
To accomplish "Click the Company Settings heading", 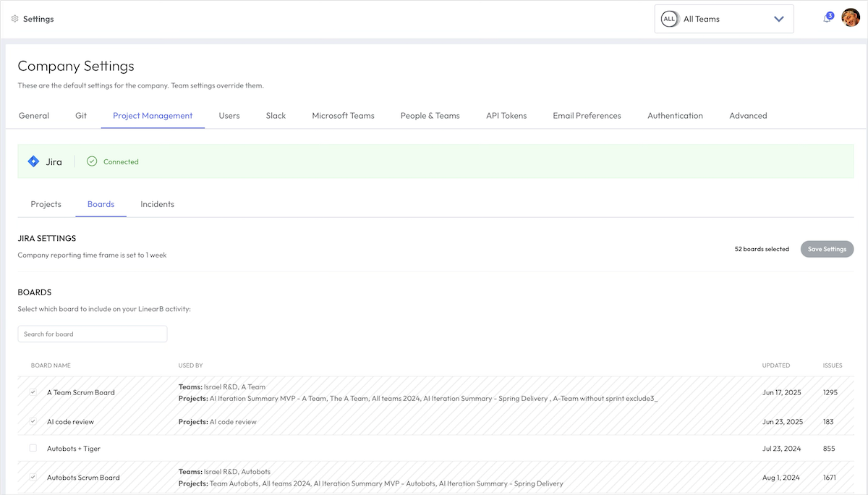I will point(76,66).
